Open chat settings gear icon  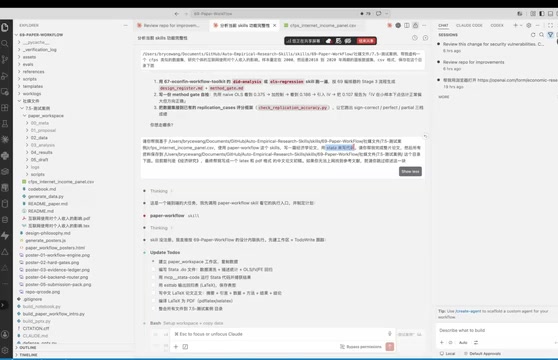click(x=529, y=25)
